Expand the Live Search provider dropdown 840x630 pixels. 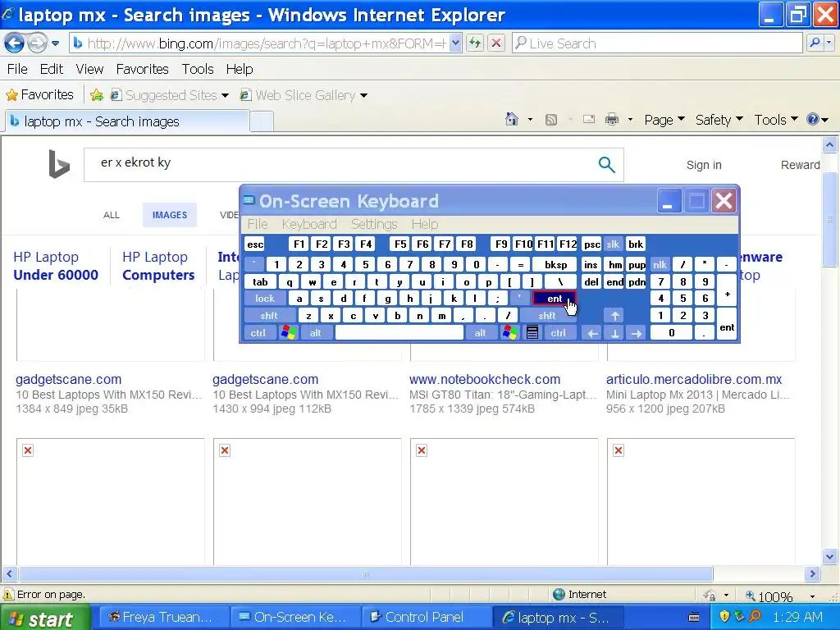click(830, 43)
